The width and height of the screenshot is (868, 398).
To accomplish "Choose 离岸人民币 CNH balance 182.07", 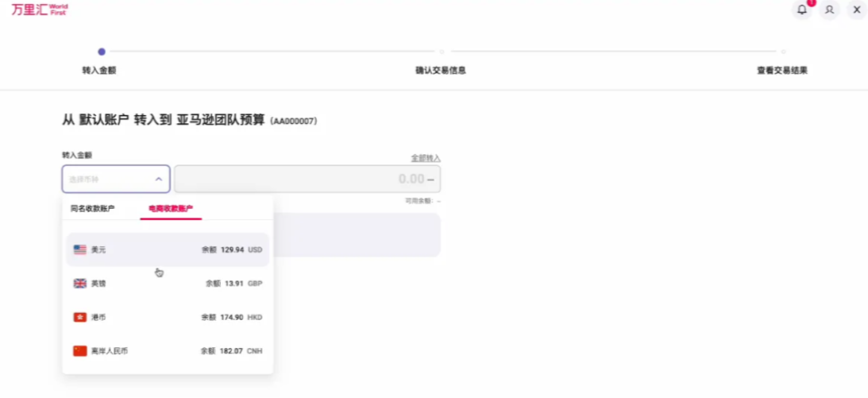I will coord(168,351).
